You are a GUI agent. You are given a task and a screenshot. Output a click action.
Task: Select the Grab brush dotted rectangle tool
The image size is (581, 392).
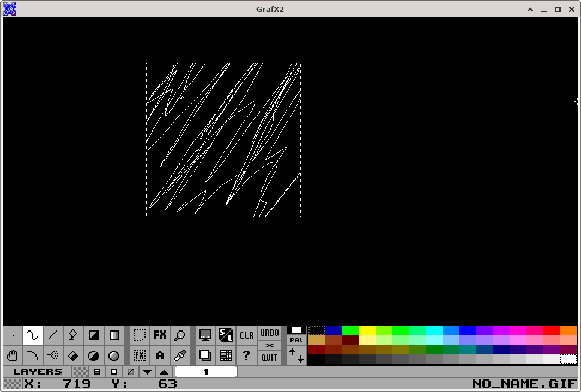click(x=140, y=335)
